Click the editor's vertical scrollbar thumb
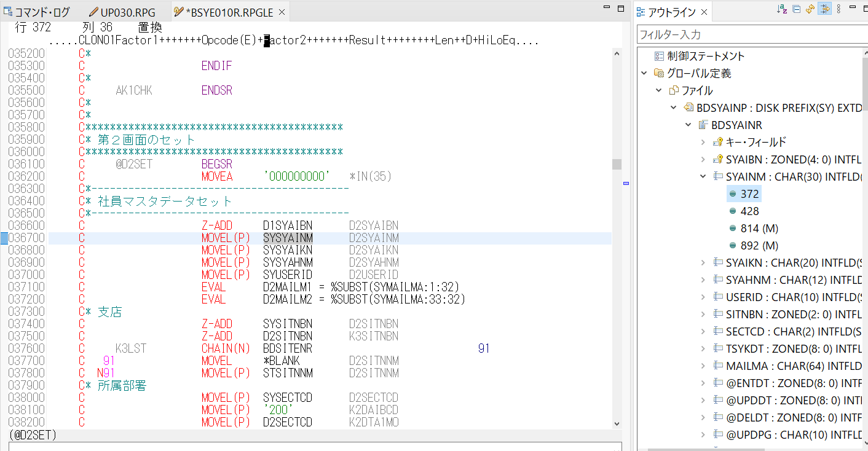 [x=617, y=164]
